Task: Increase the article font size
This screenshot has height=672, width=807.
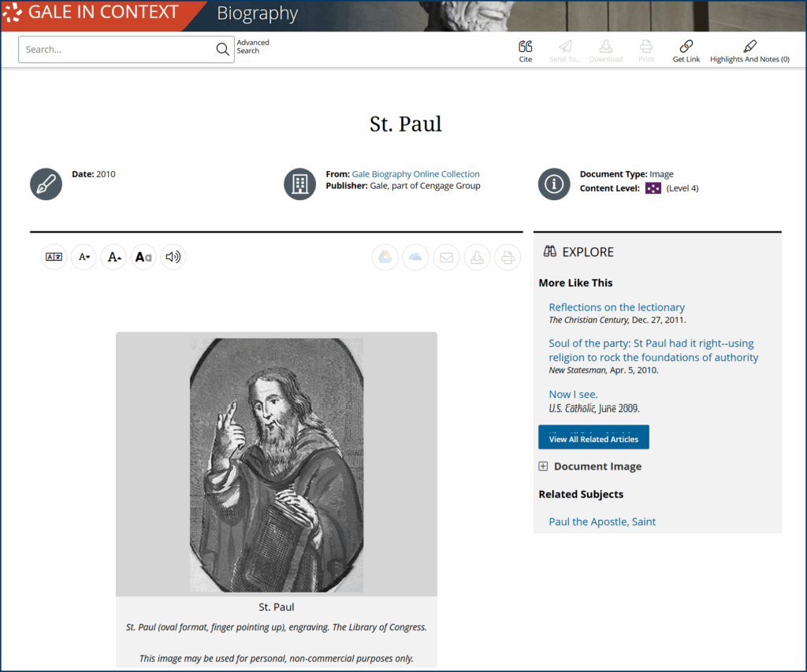Action: [113, 257]
